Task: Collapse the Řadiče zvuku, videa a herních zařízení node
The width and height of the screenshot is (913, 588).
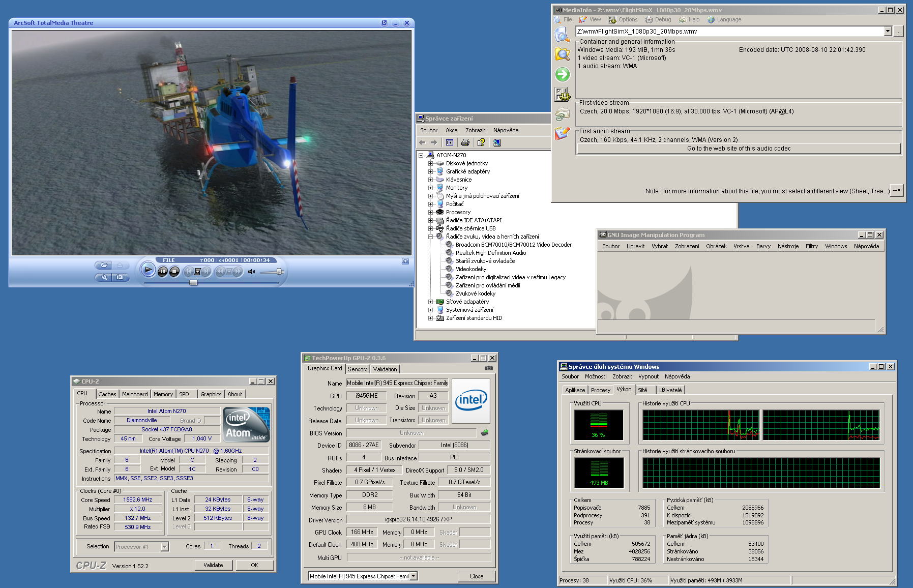Action: (430, 237)
